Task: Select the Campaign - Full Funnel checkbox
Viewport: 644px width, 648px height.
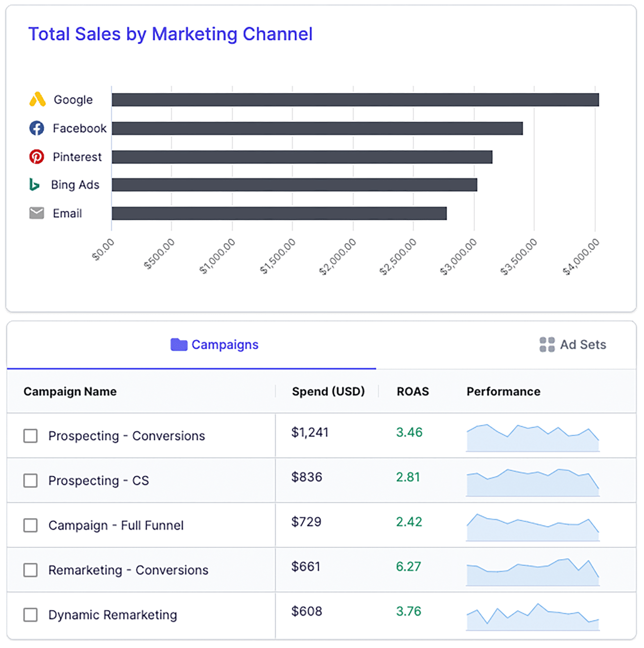Action: pos(30,525)
